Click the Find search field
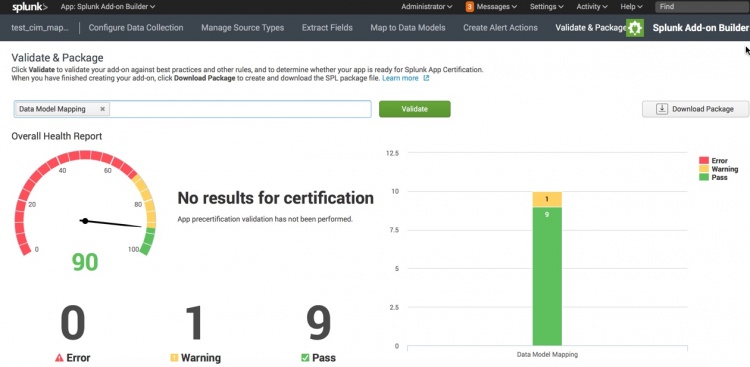This screenshot has width=750, height=367. click(703, 7)
